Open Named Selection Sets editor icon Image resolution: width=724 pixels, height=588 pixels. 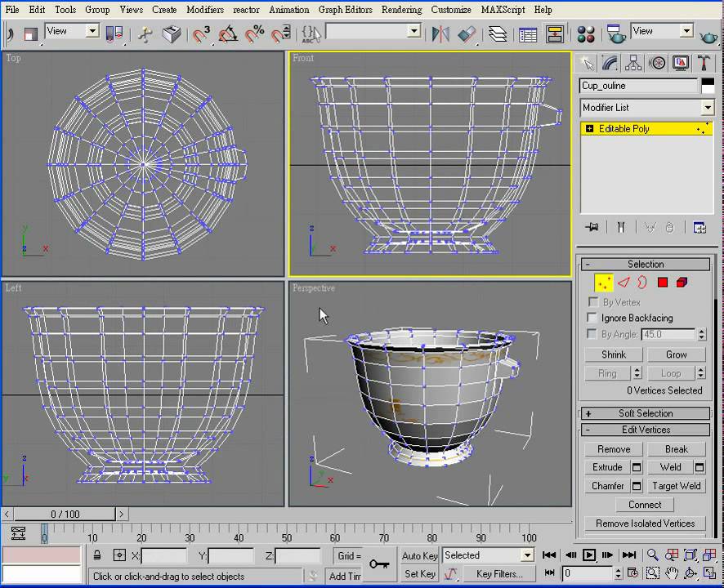311,33
